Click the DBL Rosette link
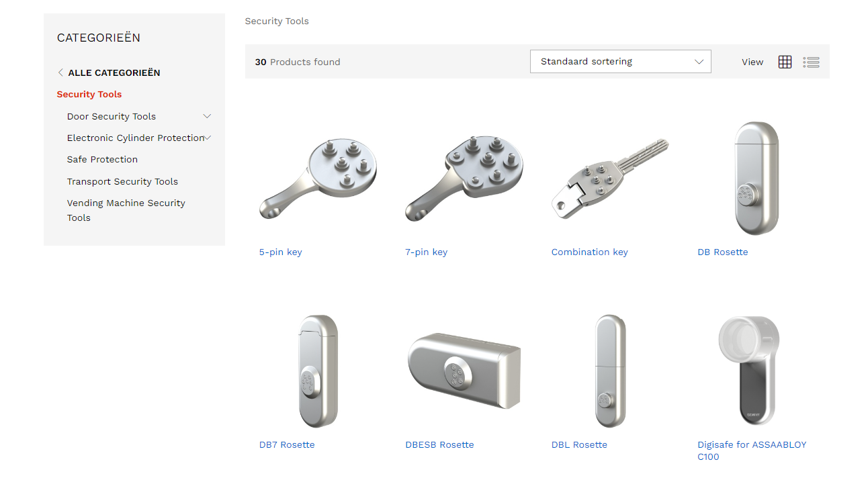Image resolution: width=868 pixels, height=482 pixels. [x=579, y=444]
